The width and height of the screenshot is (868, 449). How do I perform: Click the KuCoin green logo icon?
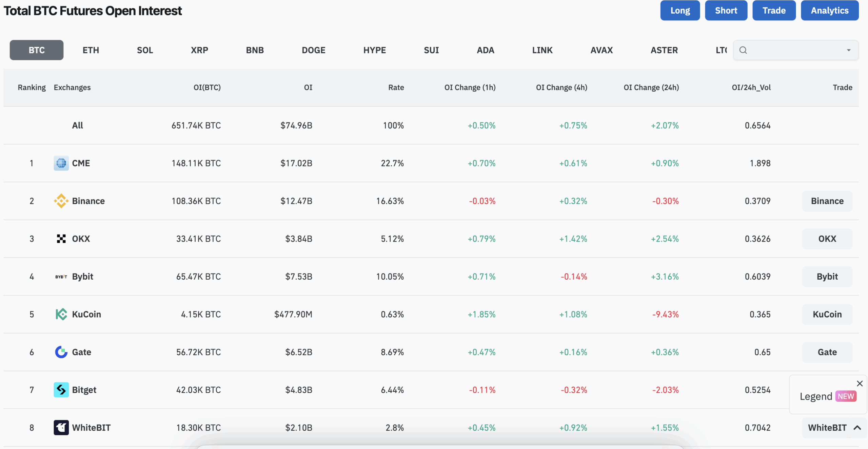[61, 314]
